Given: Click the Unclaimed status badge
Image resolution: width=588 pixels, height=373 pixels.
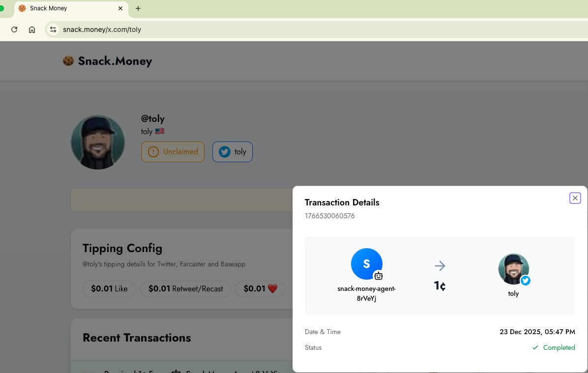Looking at the screenshot, I should pyautogui.click(x=173, y=152).
